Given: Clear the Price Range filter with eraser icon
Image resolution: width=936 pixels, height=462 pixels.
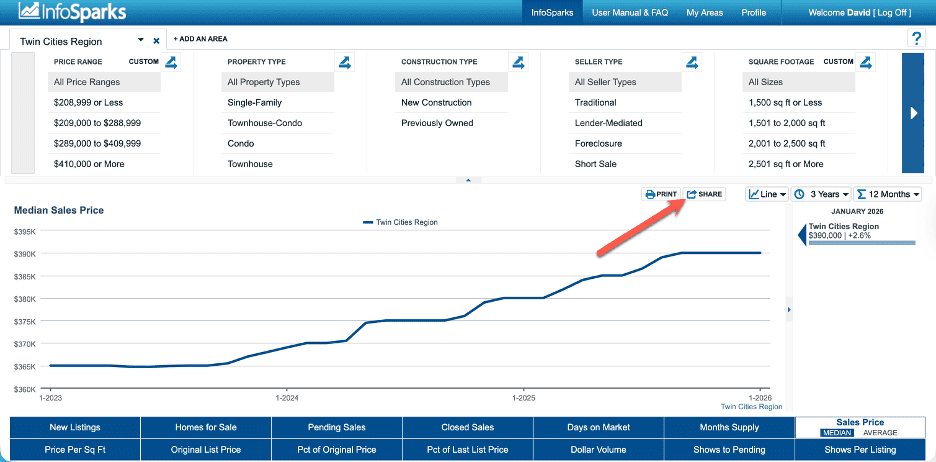Looking at the screenshot, I should pyautogui.click(x=171, y=62).
